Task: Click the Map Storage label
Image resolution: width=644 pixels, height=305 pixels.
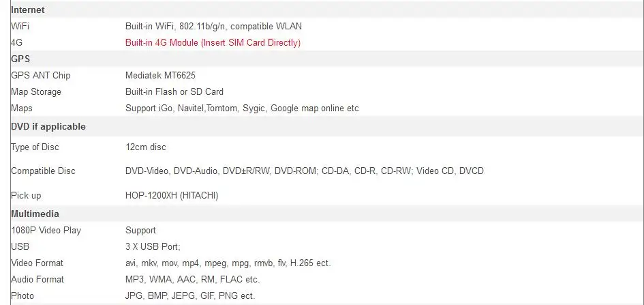Action: [x=36, y=92]
